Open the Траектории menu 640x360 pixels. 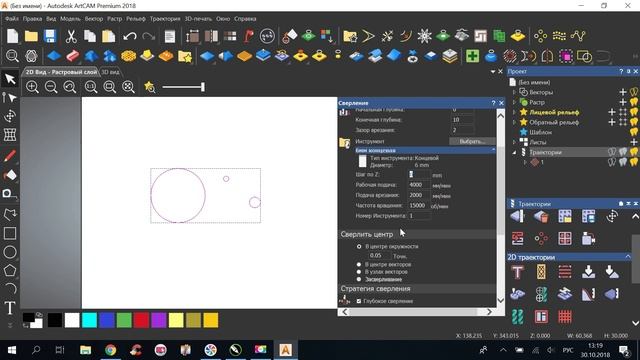tap(164, 19)
